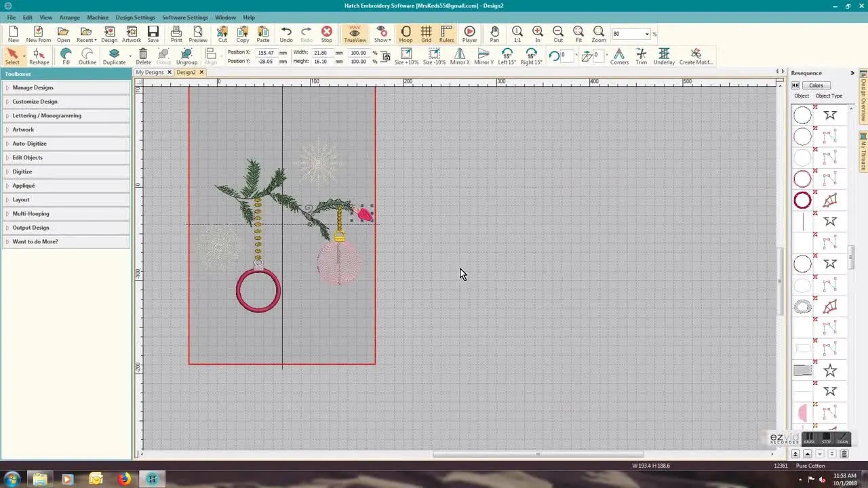Open the Stitch Player
868x488 pixels.
469,35
